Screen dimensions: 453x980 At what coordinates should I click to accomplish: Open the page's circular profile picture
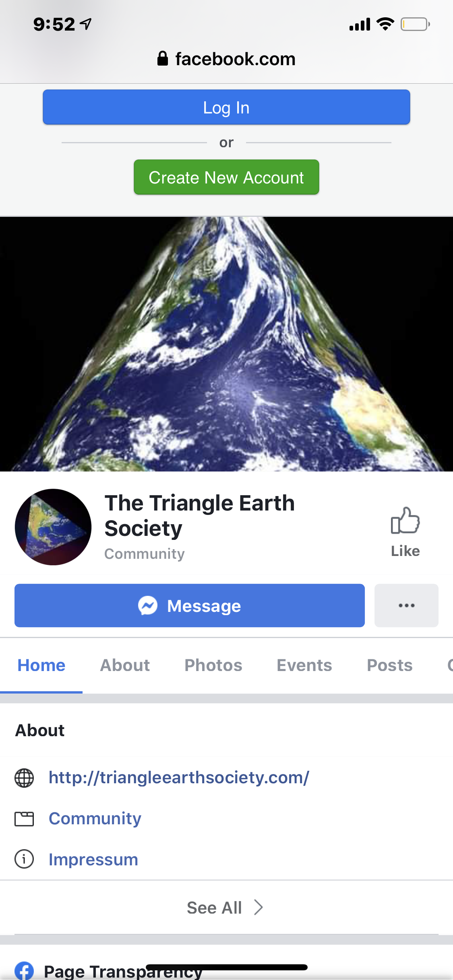53,527
